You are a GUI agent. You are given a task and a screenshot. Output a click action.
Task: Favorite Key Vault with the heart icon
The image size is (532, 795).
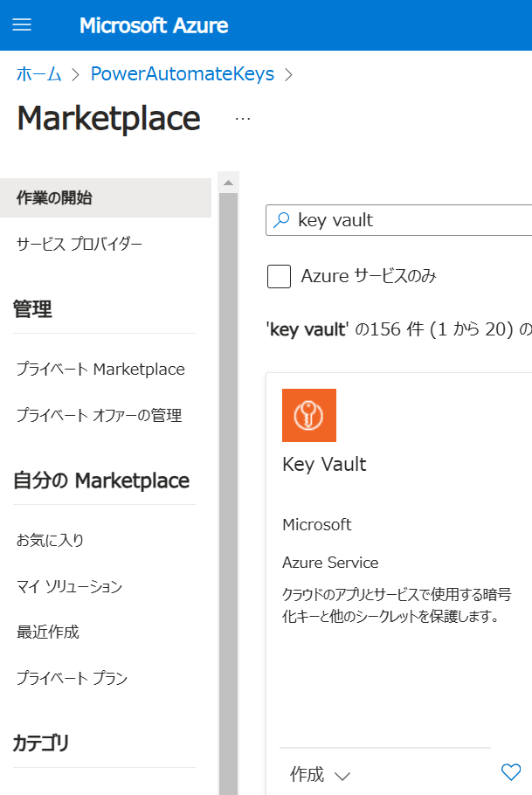(x=511, y=772)
